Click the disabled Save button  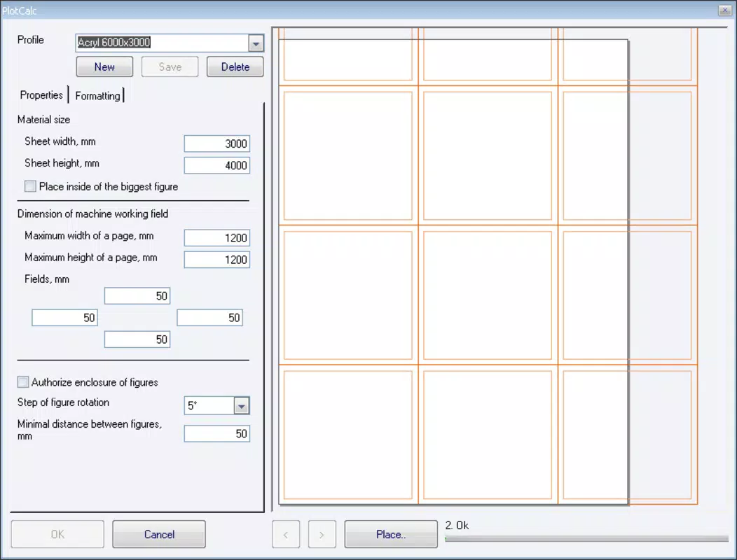click(x=170, y=66)
